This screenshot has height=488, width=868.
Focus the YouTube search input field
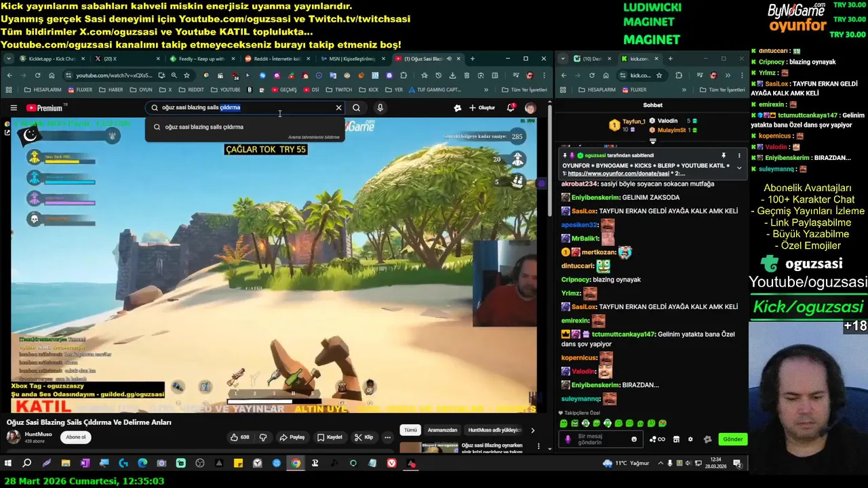tap(244, 108)
